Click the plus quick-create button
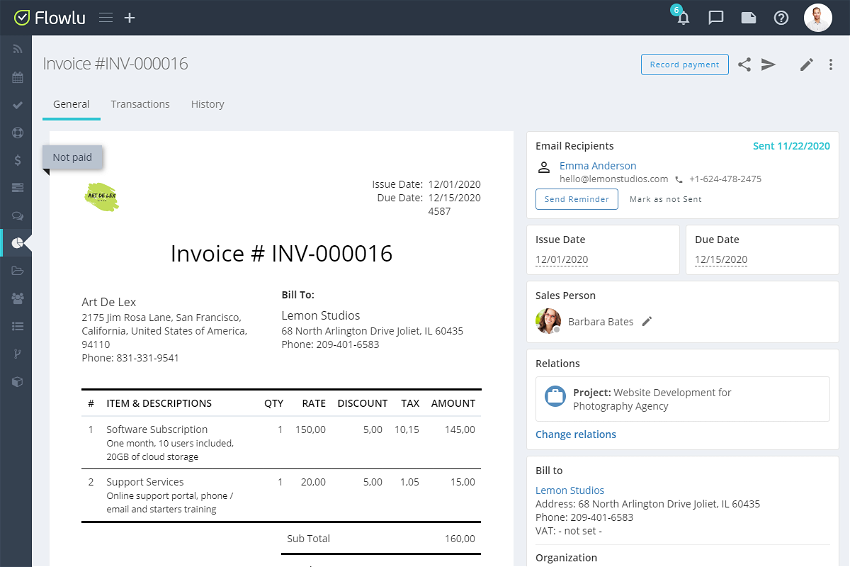850x567 pixels. tap(129, 18)
